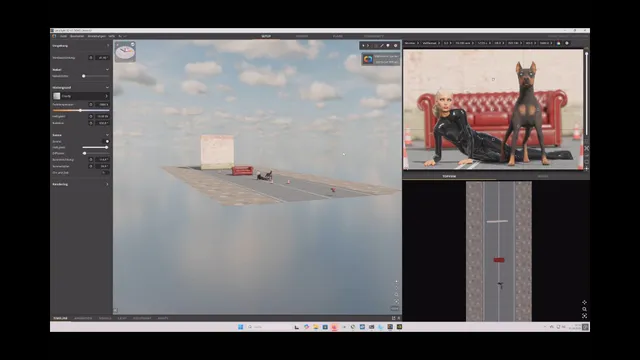Open the Einstellungen menu
Screen dimensions: 640x360
click(97, 36)
